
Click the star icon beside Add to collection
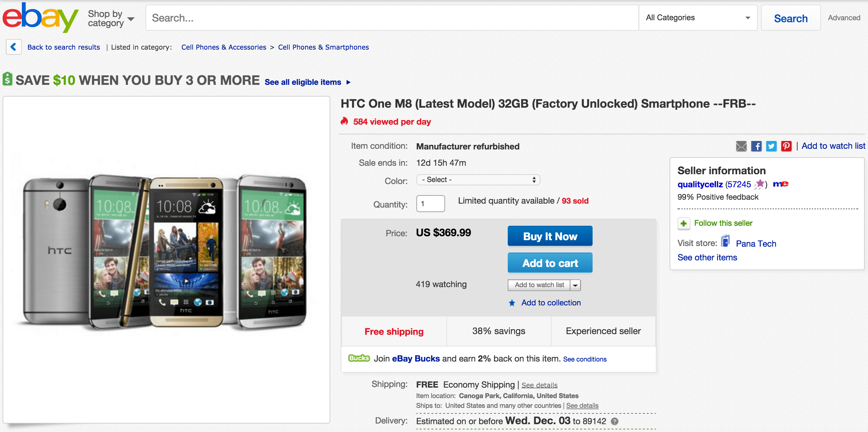point(512,303)
